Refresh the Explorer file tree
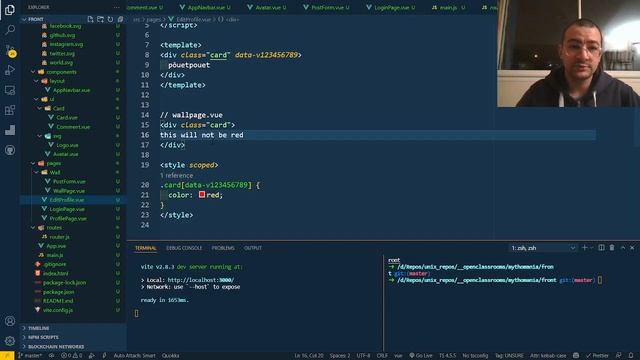The width and height of the screenshot is (640, 360). tap(110, 19)
